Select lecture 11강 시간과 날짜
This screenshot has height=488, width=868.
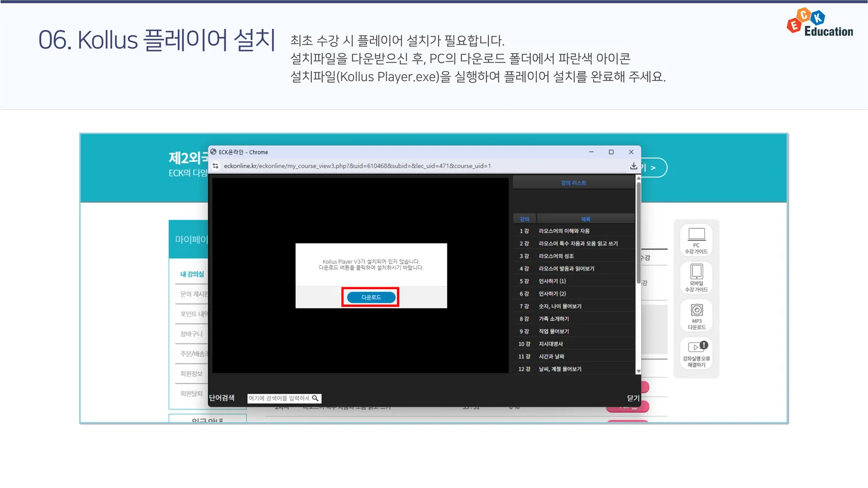pos(573,356)
